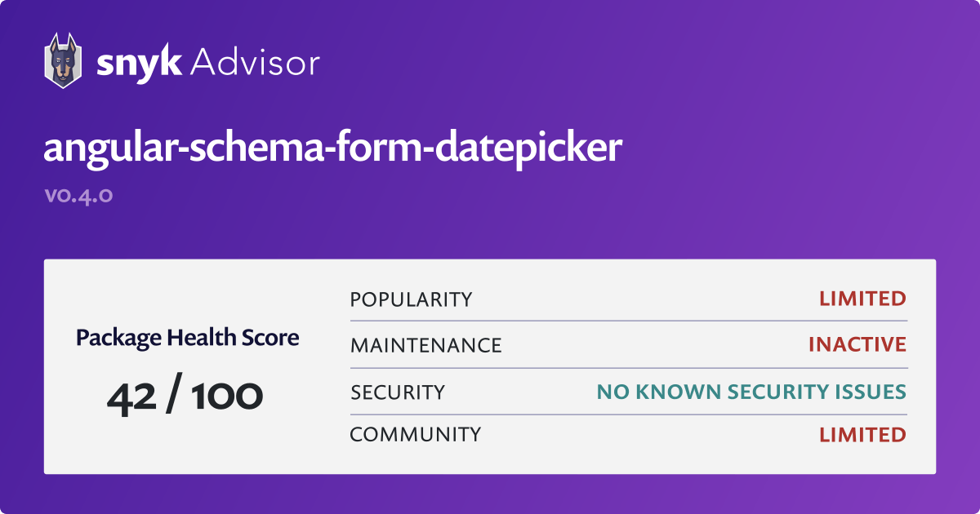
Task: Select the angular-schema-form-datepicker package title
Action: [x=332, y=148]
